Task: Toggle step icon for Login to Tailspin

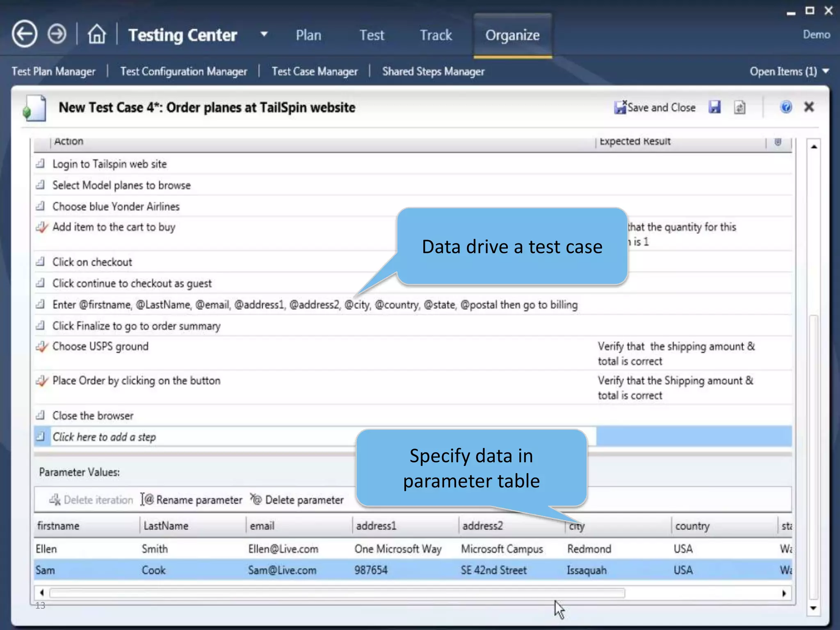Action: click(40, 164)
